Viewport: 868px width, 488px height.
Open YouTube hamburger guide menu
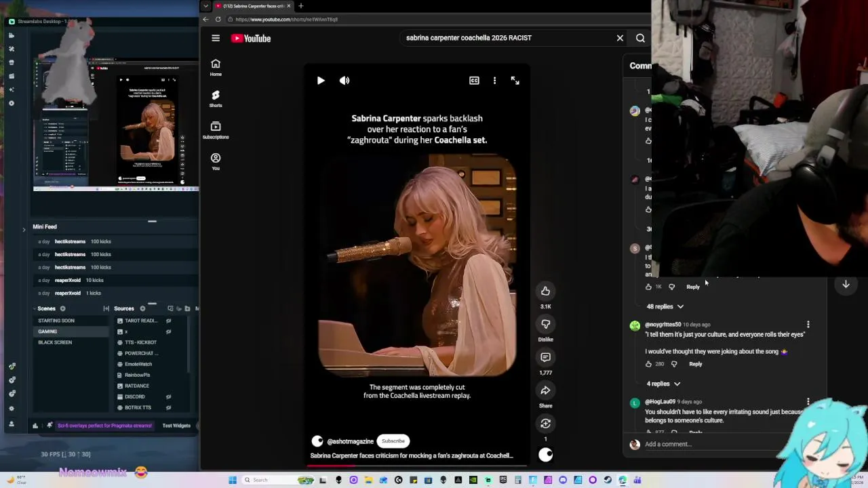[216, 39]
